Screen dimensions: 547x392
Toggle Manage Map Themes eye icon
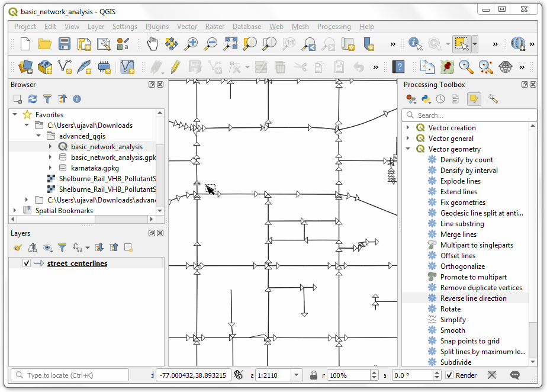tap(47, 248)
